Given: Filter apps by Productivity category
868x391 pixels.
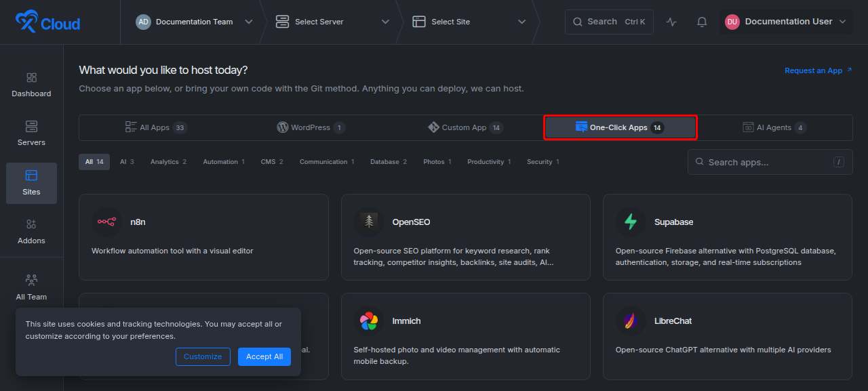Looking at the screenshot, I should tap(489, 162).
